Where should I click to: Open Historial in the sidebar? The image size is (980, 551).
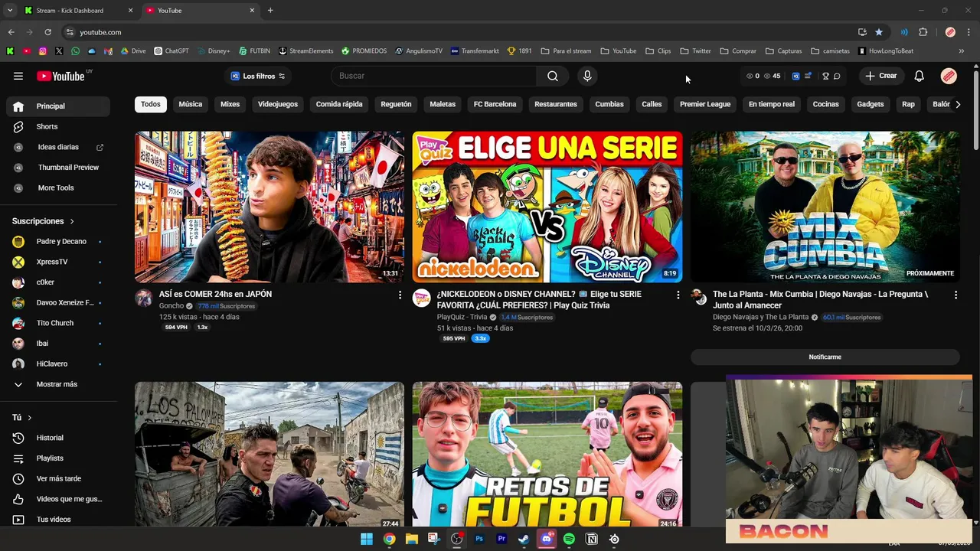pyautogui.click(x=58, y=438)
